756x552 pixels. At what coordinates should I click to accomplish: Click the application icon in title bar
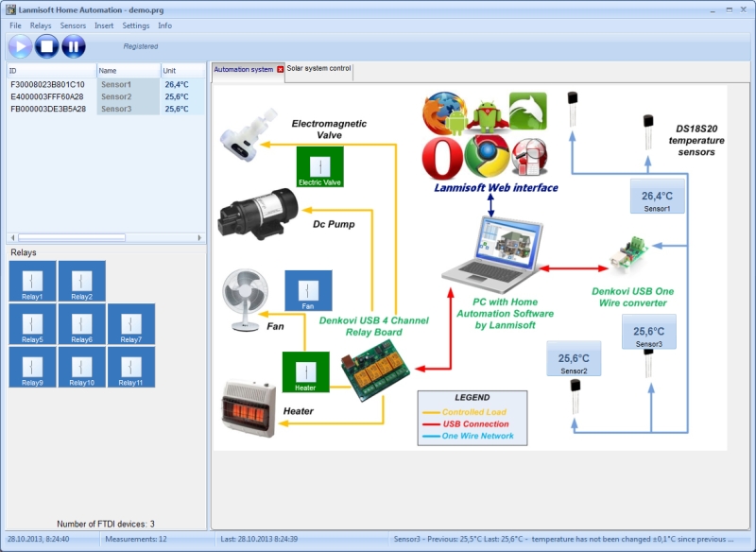tap(11, 9)
